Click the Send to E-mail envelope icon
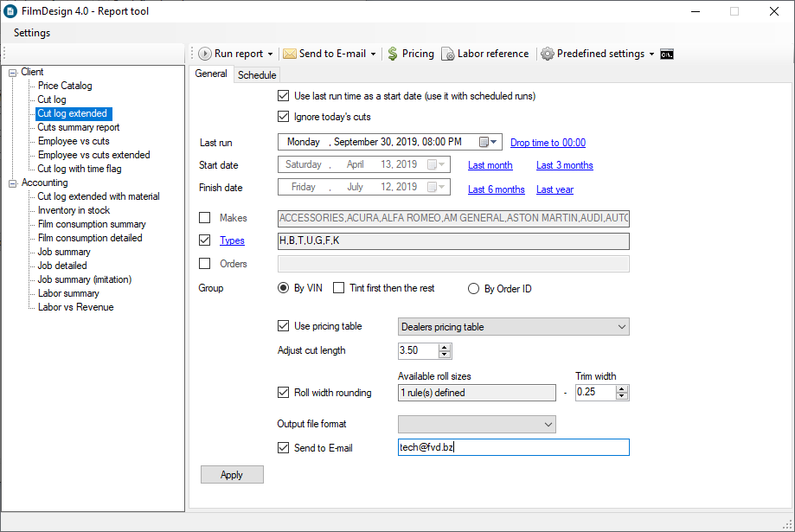The height and width of the screenshot is (532, 795). pos(290,54)
